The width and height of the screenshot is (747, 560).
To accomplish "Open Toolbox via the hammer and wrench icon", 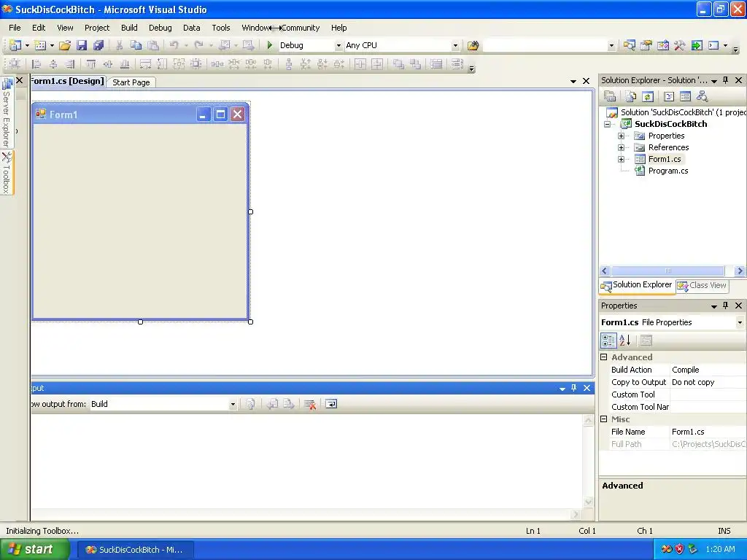I will pyautogui.click(x=679, y=45).
